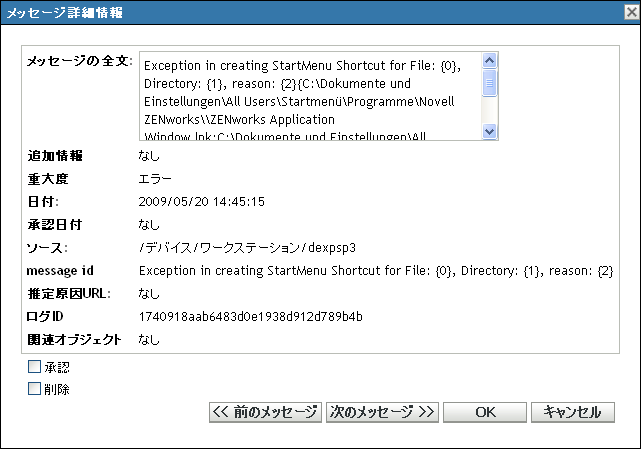Click the severity value エラー
Image resolution: width=641 pixels, height=449 pixels.
point(155,179)
